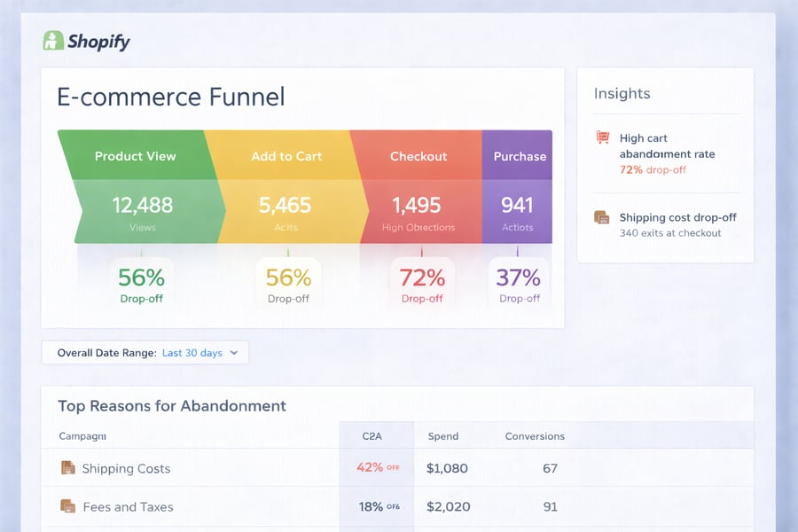Click the Shopify logo icon
This screenshot has width=798, height=532.
[x=53, y=41]
